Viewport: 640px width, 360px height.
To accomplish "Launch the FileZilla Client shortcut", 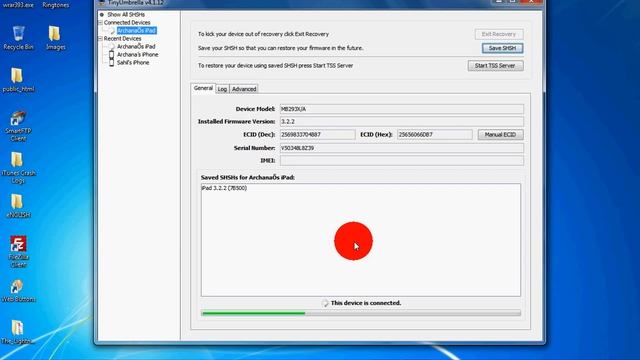I will pyautogui.click(x=18, y=251).
